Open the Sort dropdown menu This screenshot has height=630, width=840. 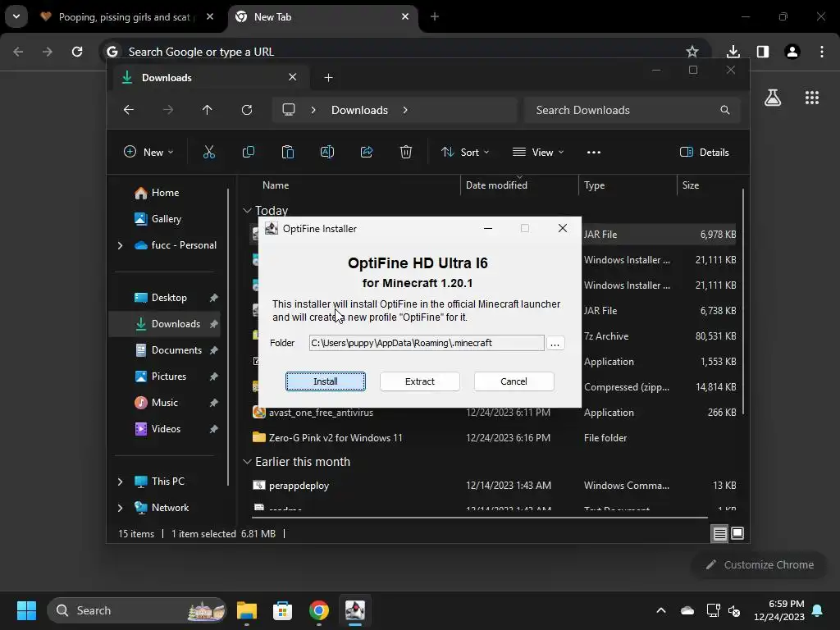click(x=465, y=152)
